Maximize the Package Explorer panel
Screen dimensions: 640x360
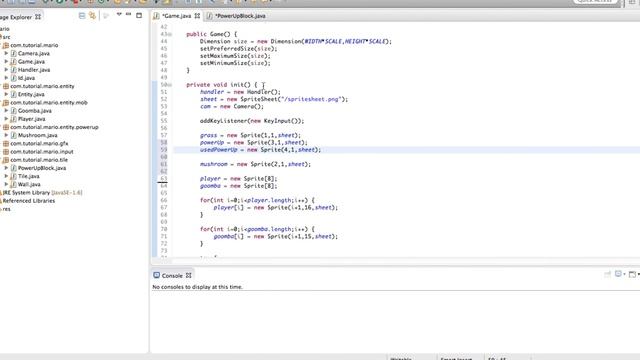[x=139, y=16]
